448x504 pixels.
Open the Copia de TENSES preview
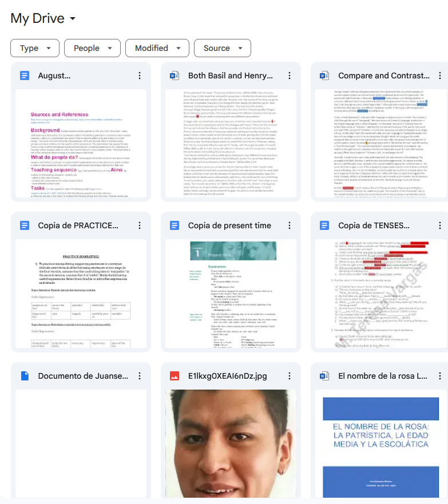point(381,293)
